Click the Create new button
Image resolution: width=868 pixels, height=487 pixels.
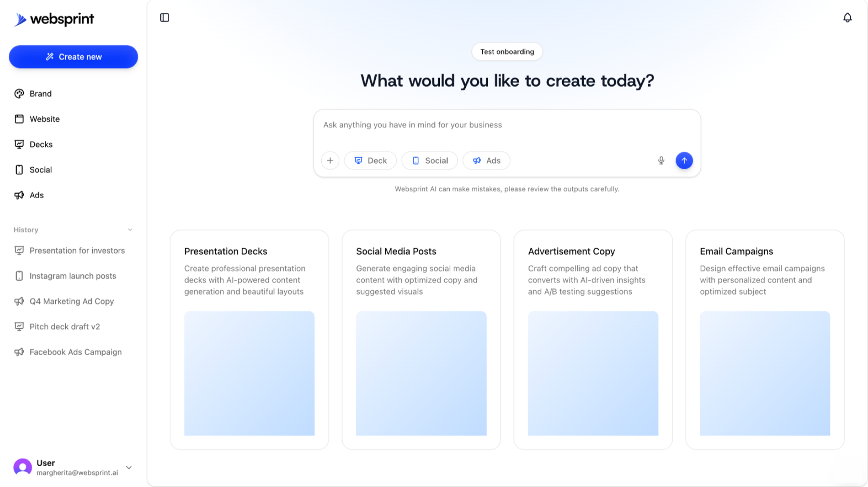73,57
